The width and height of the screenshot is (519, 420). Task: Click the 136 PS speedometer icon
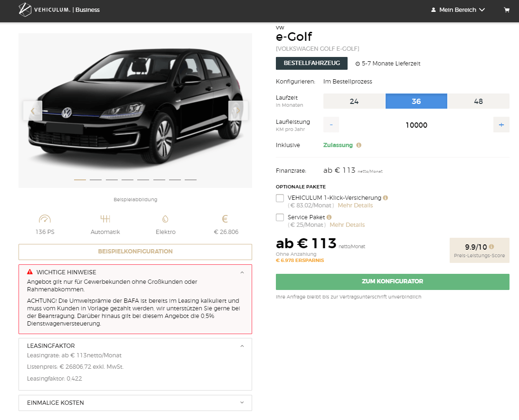(45, 219)
